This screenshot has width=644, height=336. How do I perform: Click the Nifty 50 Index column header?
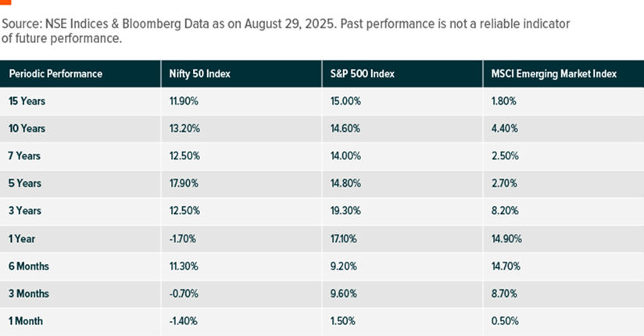pos(199,74)
